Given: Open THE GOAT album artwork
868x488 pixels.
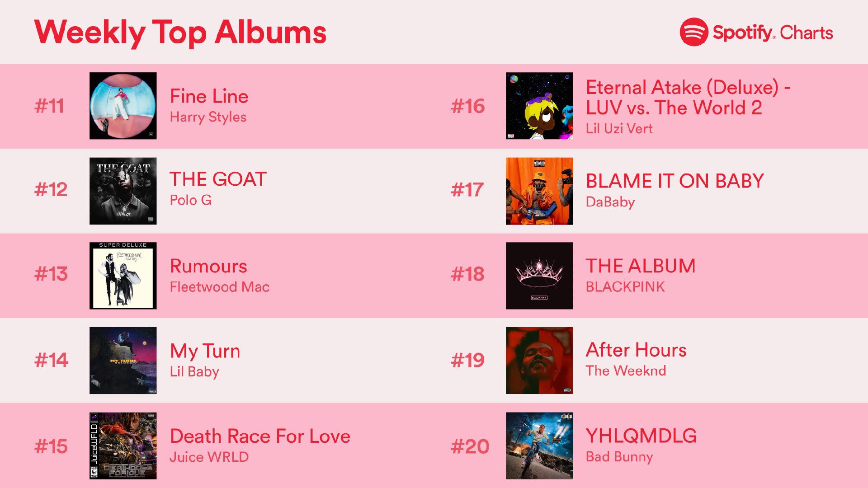Looking at the screenshot, I should coord(123,191).
